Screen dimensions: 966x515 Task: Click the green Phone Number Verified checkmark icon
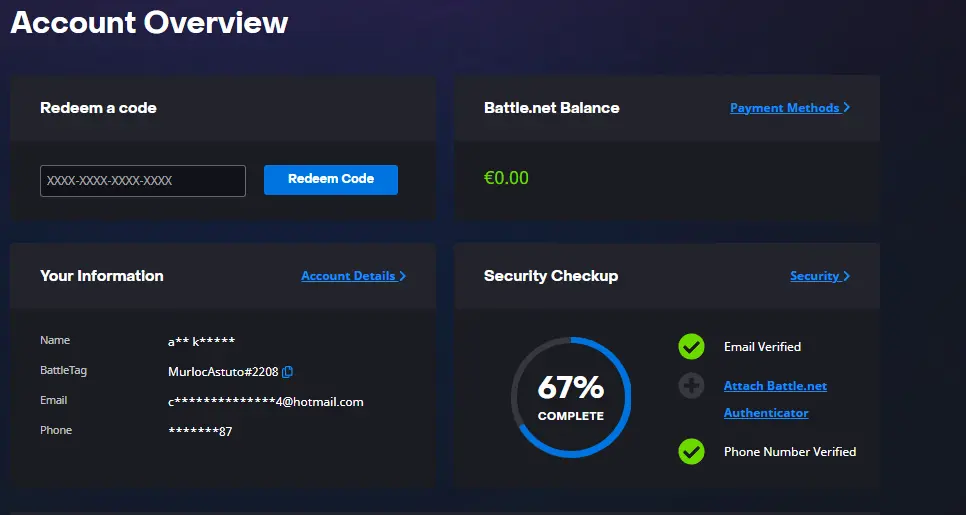click(691, 452)
